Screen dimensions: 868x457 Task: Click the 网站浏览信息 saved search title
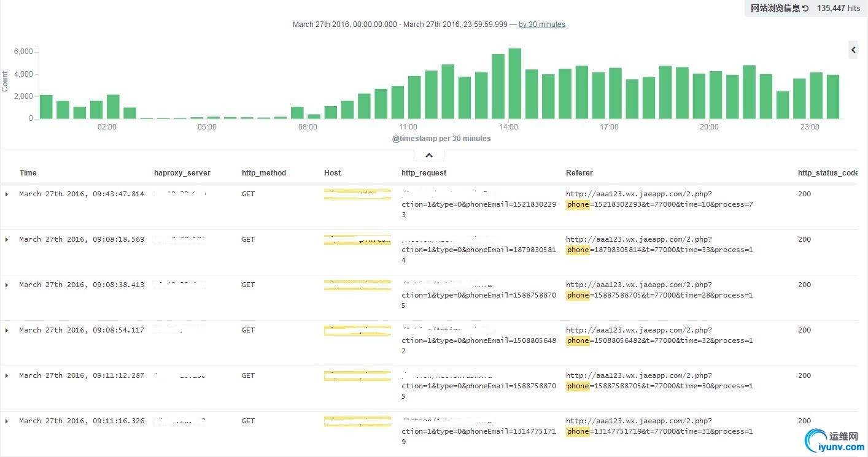point(776,9)
